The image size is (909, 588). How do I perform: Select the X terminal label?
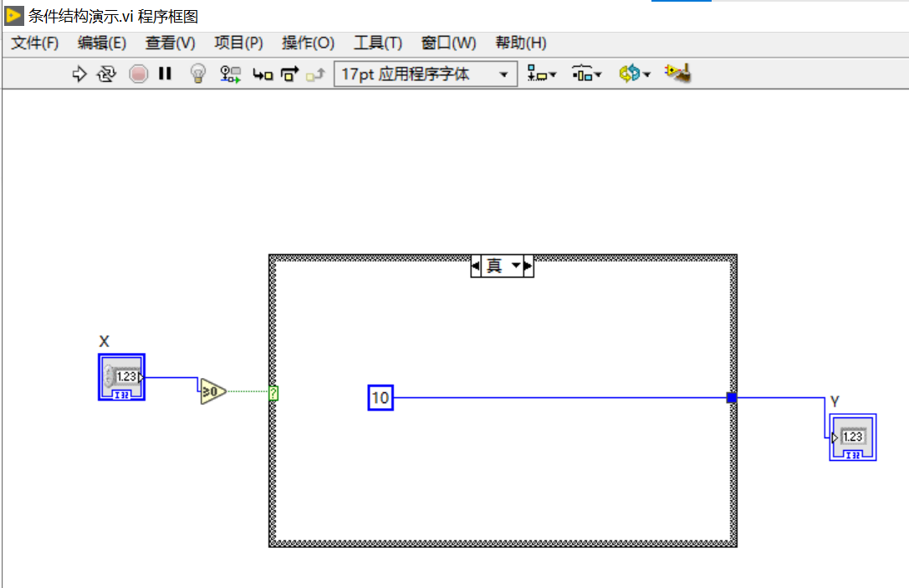point(105,341)
